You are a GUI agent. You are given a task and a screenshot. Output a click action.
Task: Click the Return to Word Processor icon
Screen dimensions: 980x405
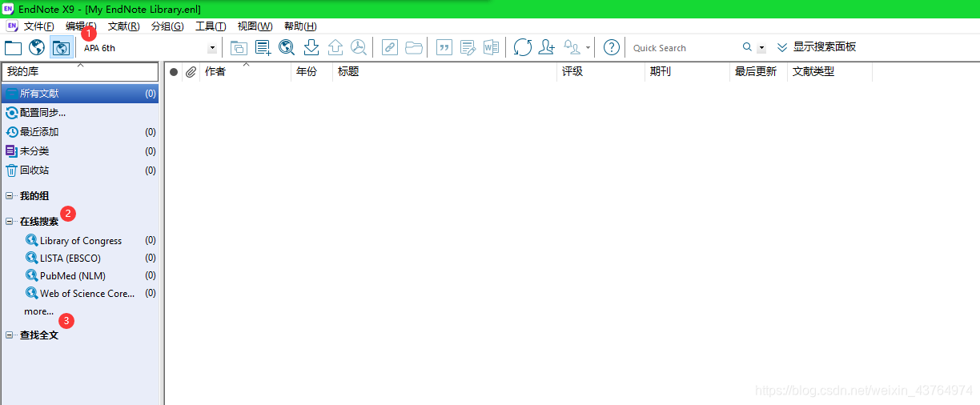pyautogui.click(x=491, y=48)
